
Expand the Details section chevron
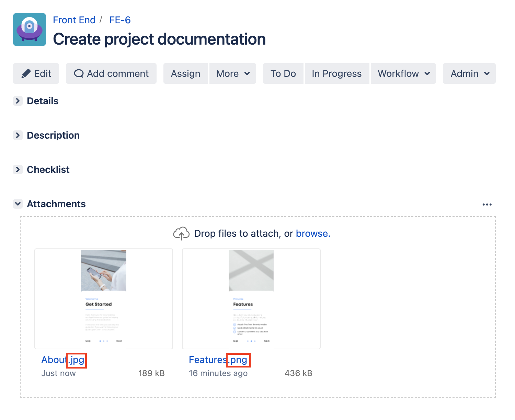[18, 101]
